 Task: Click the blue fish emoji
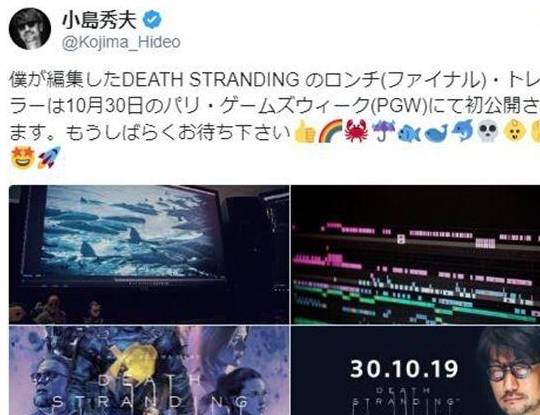click(x=409, y=132)
